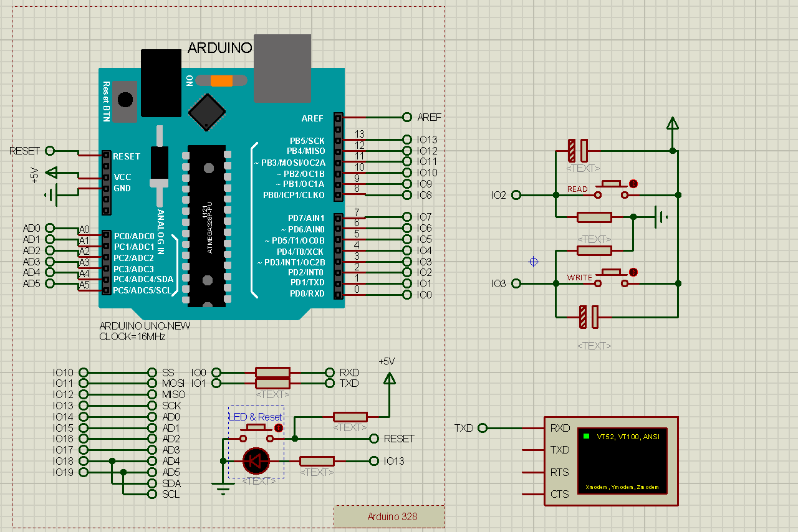Select the ground symbol beside the READ resistor
The image size is (798, 532).
point(660,217)
